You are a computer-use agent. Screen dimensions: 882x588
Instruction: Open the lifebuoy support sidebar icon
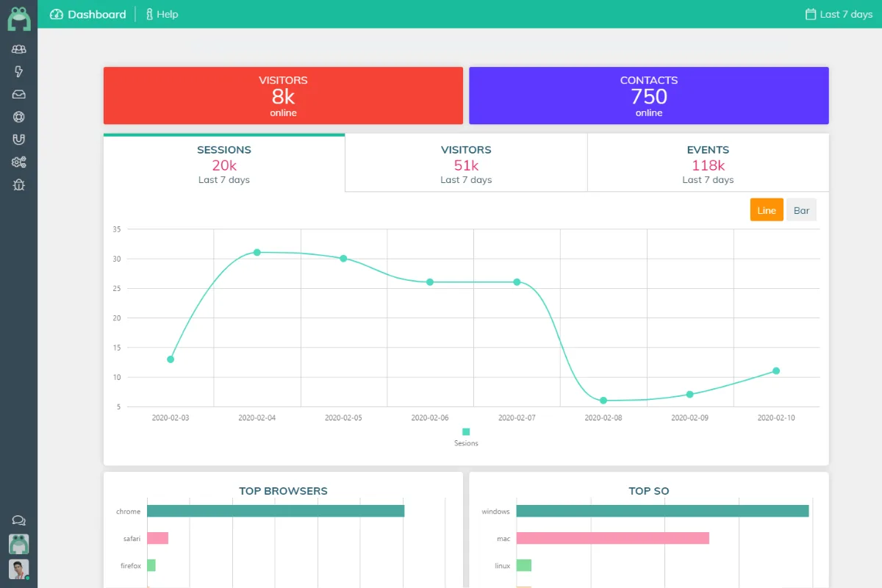coord(19,117)
